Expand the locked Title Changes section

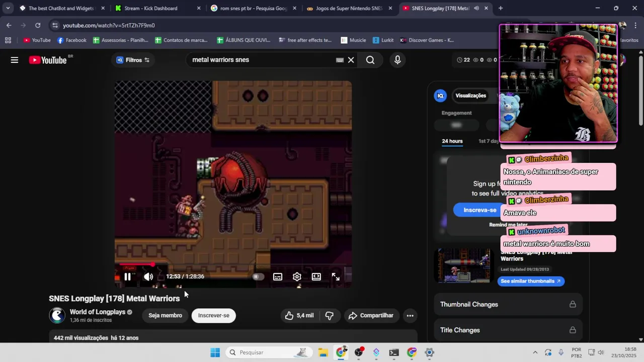click(x=508, y=330)
